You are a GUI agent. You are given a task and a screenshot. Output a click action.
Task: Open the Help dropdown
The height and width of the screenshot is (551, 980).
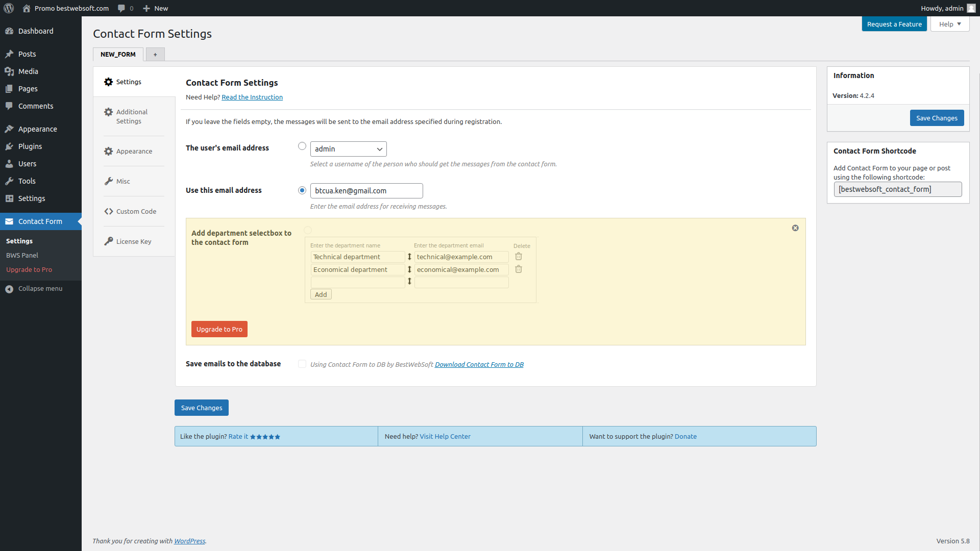(949, 24)
